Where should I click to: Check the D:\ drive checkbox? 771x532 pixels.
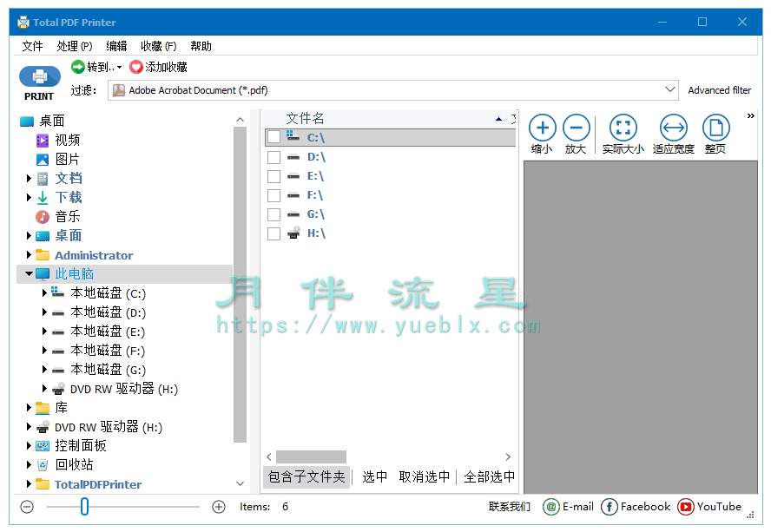(x=273, y=157)
